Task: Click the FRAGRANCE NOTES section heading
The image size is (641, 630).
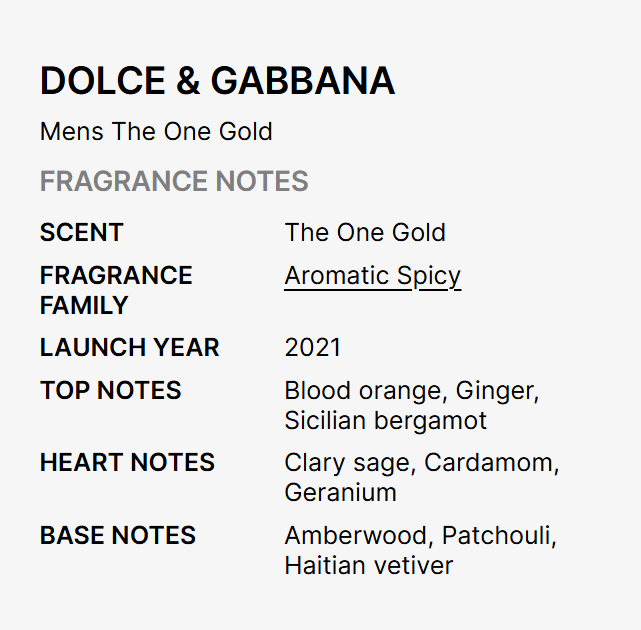Action: (174, 182)
